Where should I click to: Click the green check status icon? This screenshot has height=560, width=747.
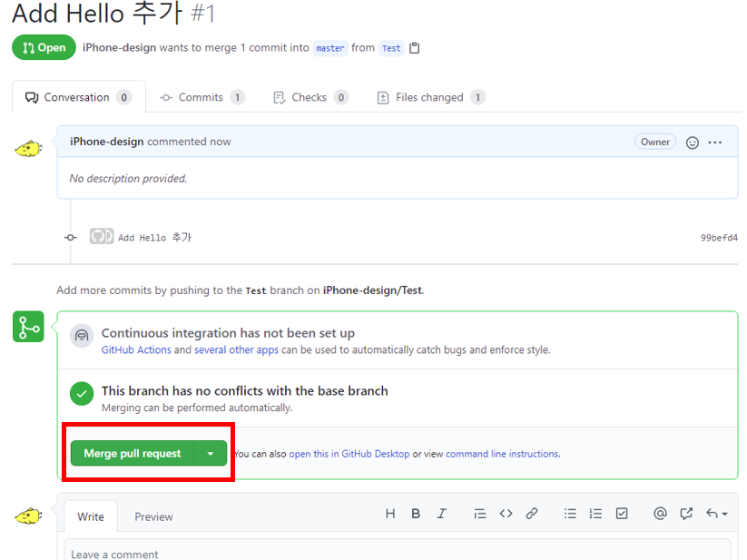point(82,393)
